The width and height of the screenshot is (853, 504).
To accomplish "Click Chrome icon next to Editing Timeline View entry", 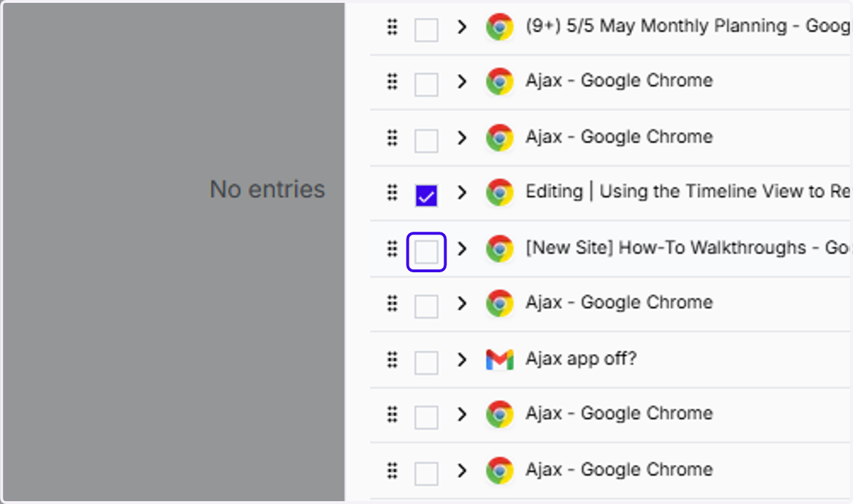I will click(x=500, y=192).
